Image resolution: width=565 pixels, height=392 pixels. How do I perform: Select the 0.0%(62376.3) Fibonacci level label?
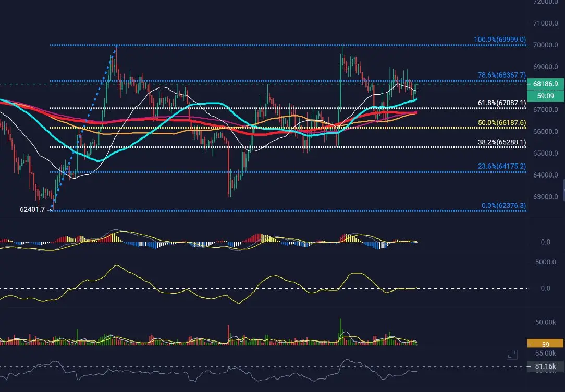[x=503, y=205]
